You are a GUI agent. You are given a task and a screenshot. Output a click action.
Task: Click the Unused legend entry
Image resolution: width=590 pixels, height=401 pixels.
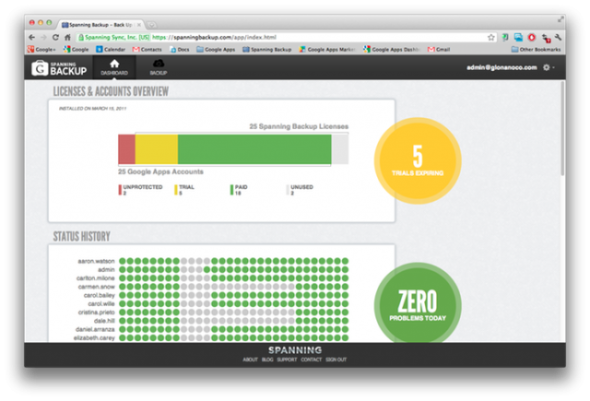(x=300, y=190)
